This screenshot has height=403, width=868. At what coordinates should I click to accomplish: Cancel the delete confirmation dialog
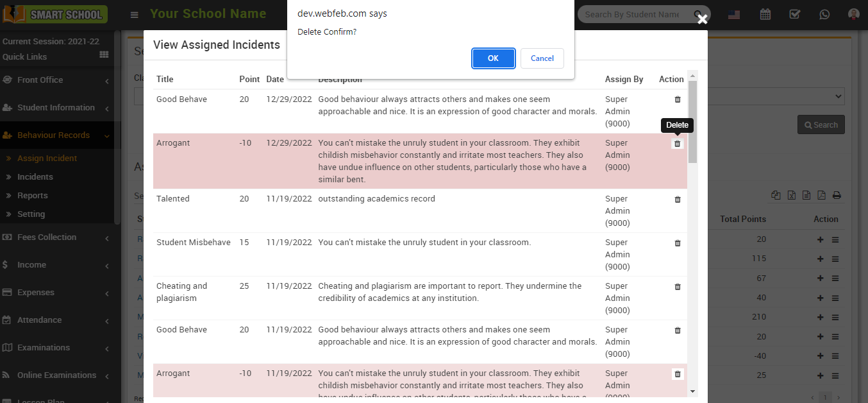click(542, 58)
